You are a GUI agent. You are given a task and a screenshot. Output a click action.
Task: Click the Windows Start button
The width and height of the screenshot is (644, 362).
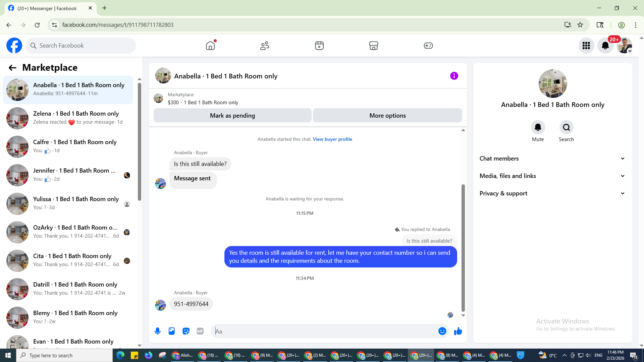tap(8, 355)
